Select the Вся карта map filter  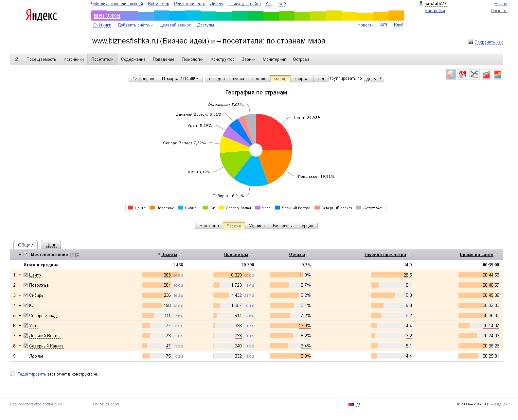coord(209,226)
